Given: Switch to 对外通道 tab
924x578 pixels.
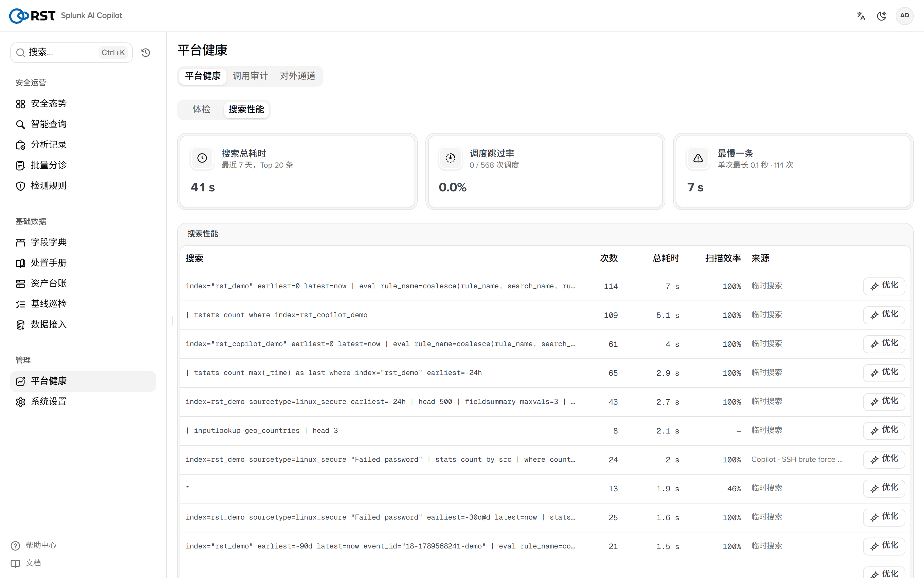Looking at the screenshot, I should 298,76.
